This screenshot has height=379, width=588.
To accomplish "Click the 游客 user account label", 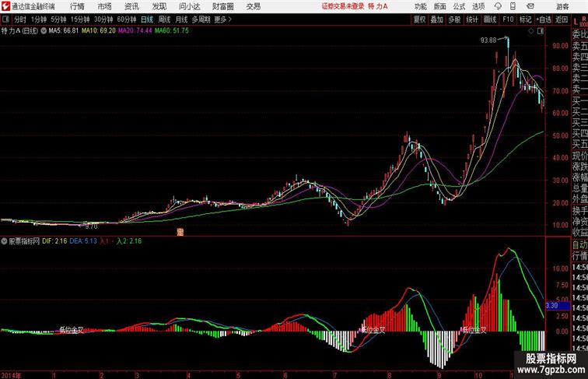I will coord(562,6).
